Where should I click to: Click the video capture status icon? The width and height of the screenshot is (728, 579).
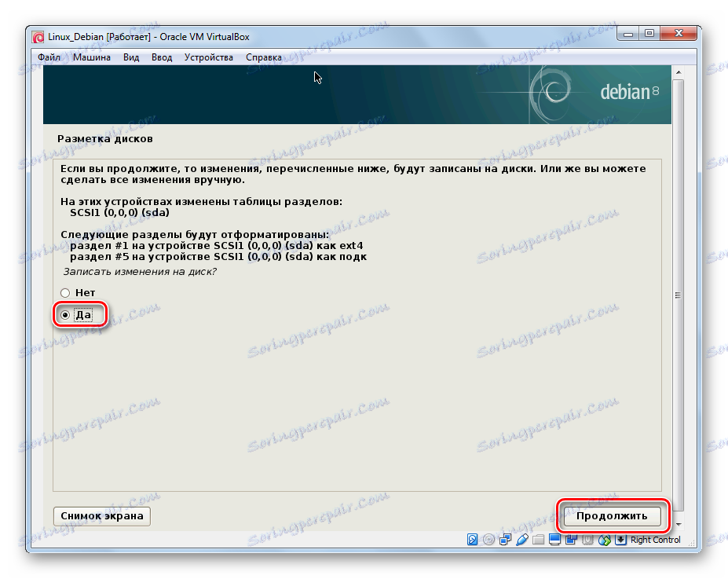[571, 540]
